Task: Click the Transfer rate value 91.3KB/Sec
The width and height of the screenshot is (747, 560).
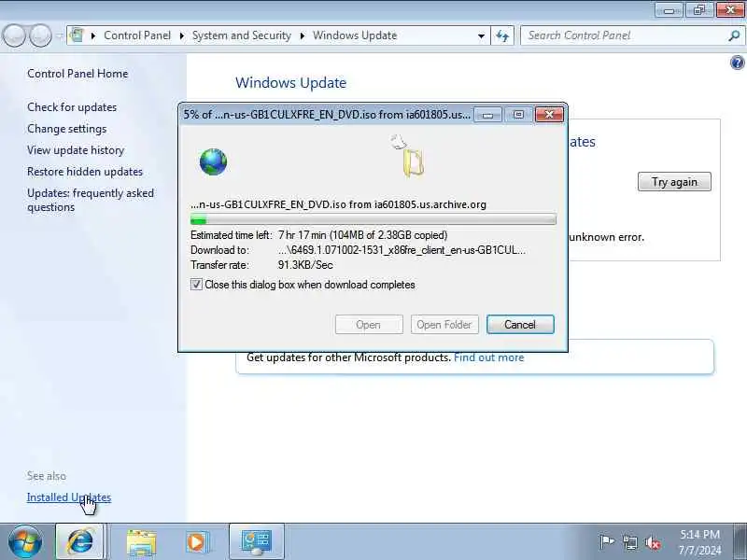Action: (x=305, y=265)
